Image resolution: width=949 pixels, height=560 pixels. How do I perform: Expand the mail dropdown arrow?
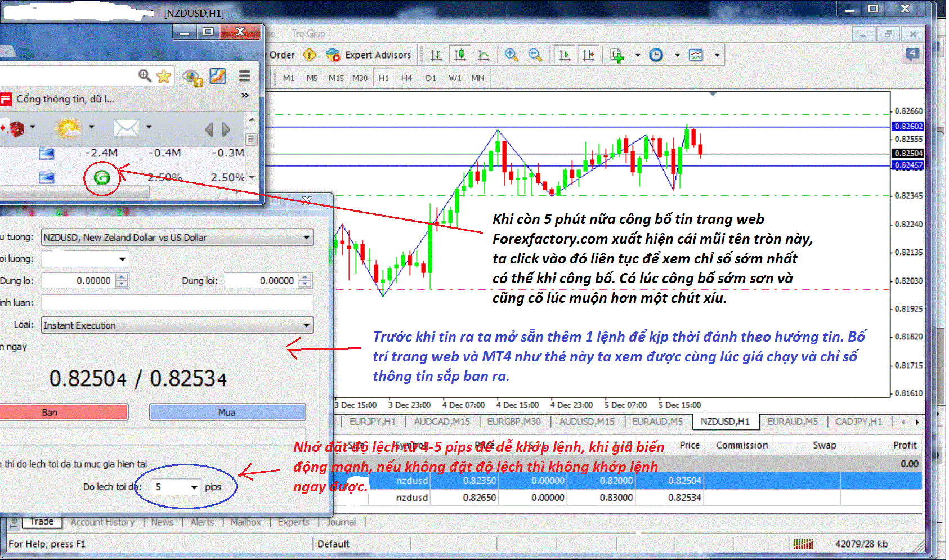(149, 127)
